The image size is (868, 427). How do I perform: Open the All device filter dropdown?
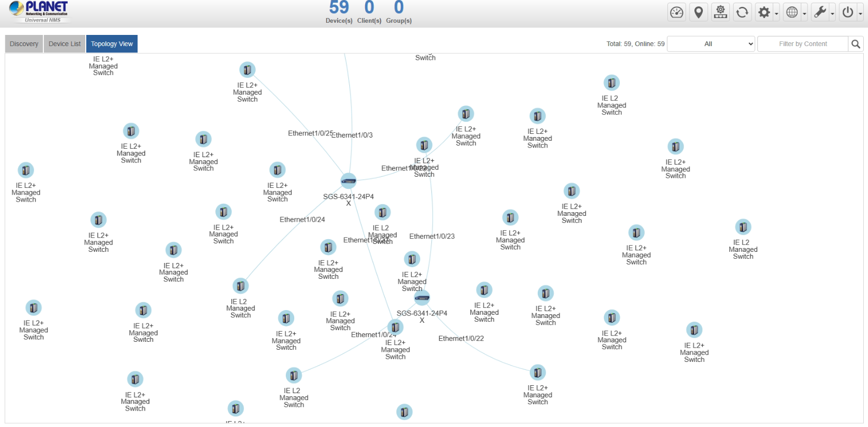pyautogui.click(x=710, y=44)
